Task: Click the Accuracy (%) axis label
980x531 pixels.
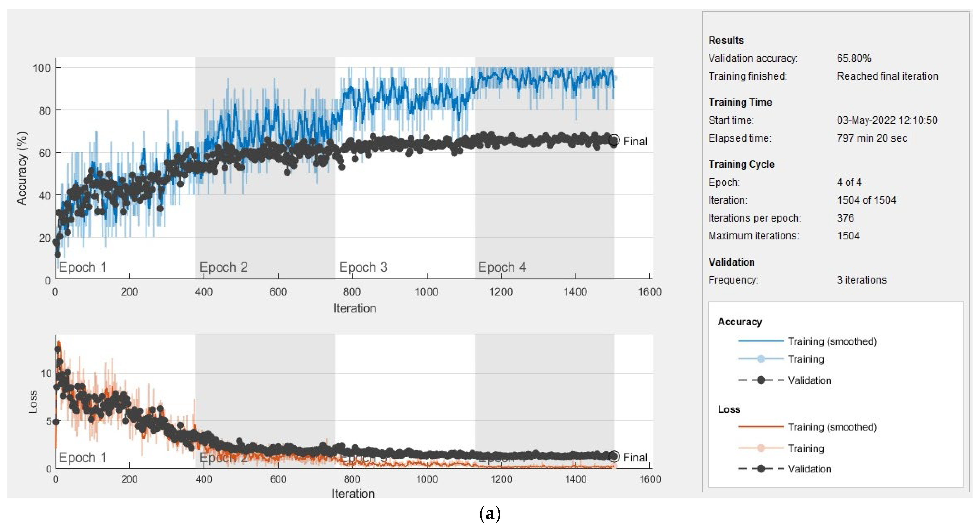Action: pyautogui.click(x=22, y=168)
